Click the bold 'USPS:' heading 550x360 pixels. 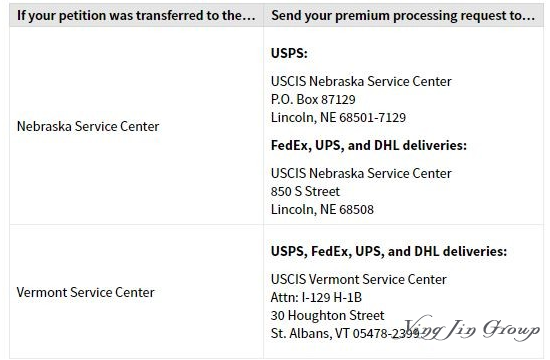[x=289, y=53]
